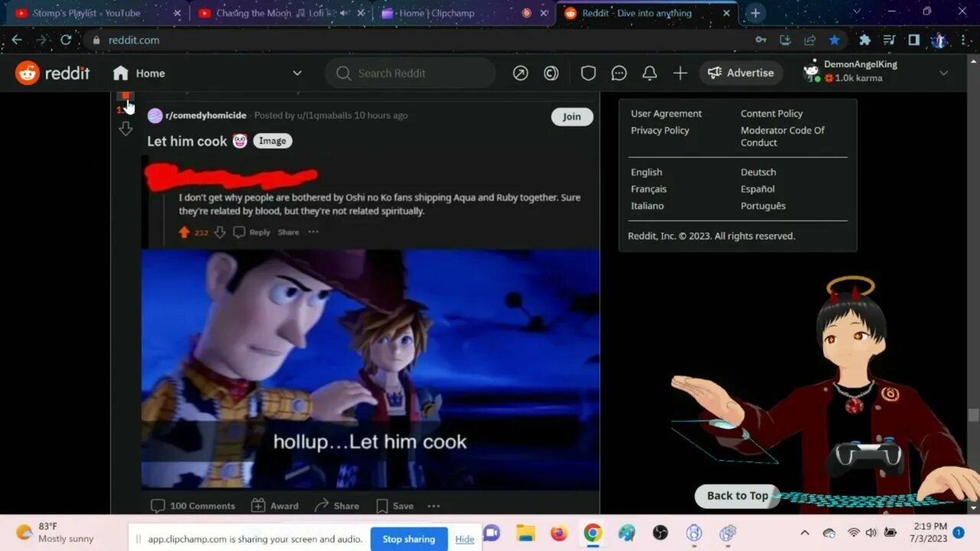
Task: Expand the Home feed dropdown
Action: click(207, 73)
